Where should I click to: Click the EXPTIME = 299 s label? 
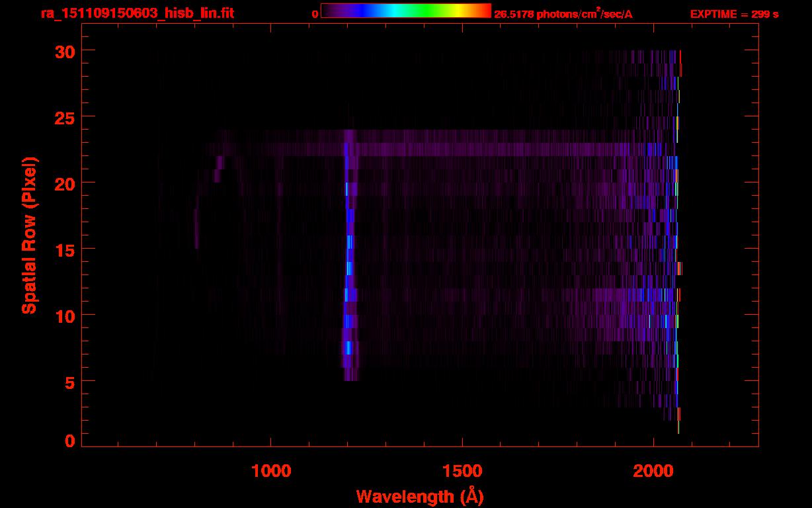(x=734, y=14)
